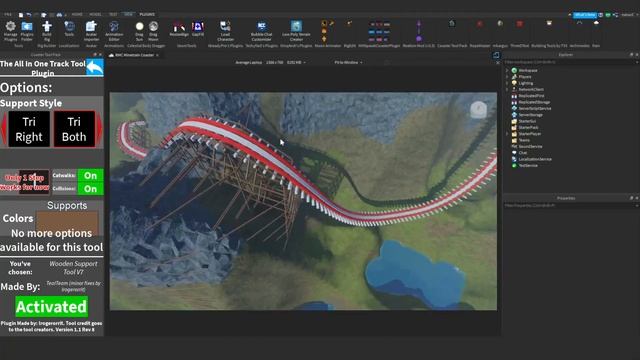The width and height of the screenshot is (640, 360).
Task: Open the Low Poly Terrain Creator
Action: pyautogui.click(x=296, y=31)
